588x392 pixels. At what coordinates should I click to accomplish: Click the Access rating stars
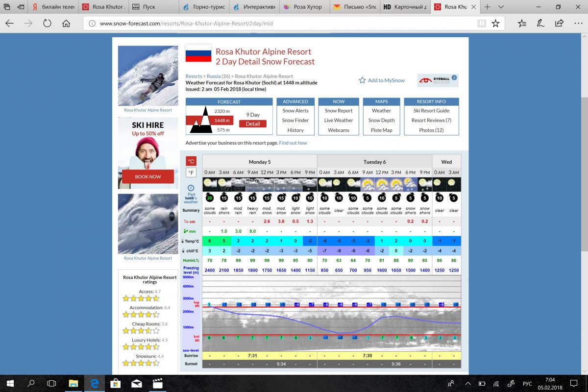141,298
